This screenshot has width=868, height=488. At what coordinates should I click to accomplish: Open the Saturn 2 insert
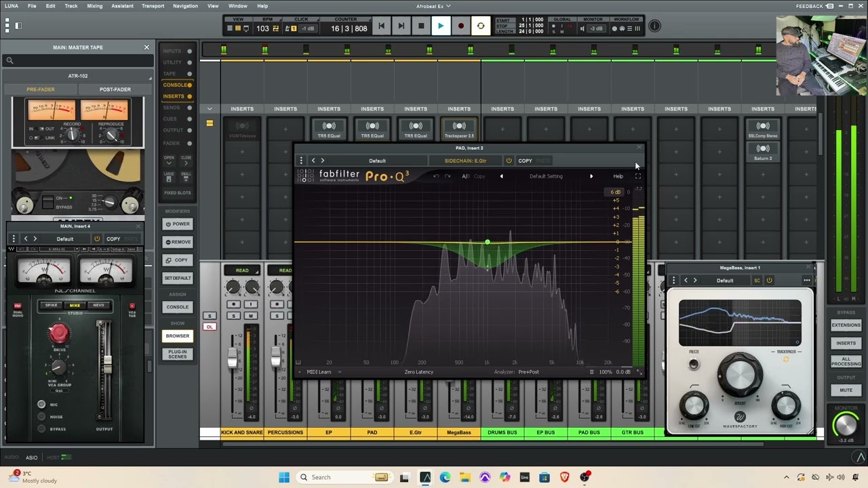(x=763, y=151)
